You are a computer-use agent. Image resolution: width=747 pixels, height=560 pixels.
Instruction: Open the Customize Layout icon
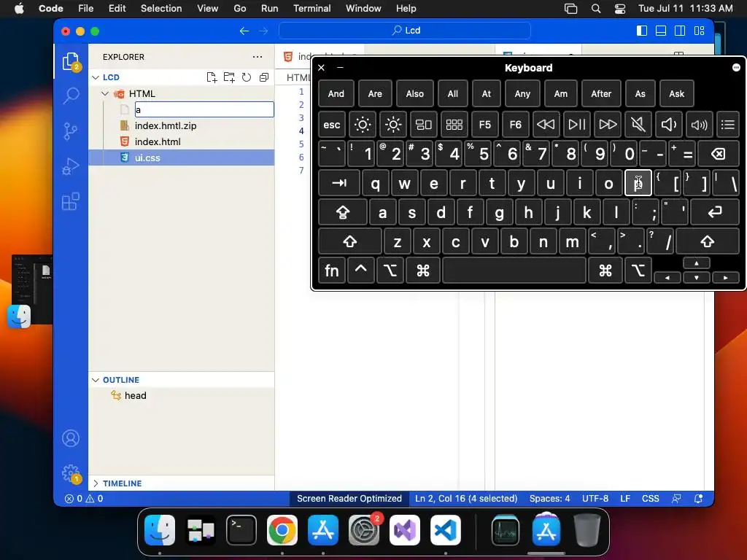pyautogui.click(x=699, y=31)
